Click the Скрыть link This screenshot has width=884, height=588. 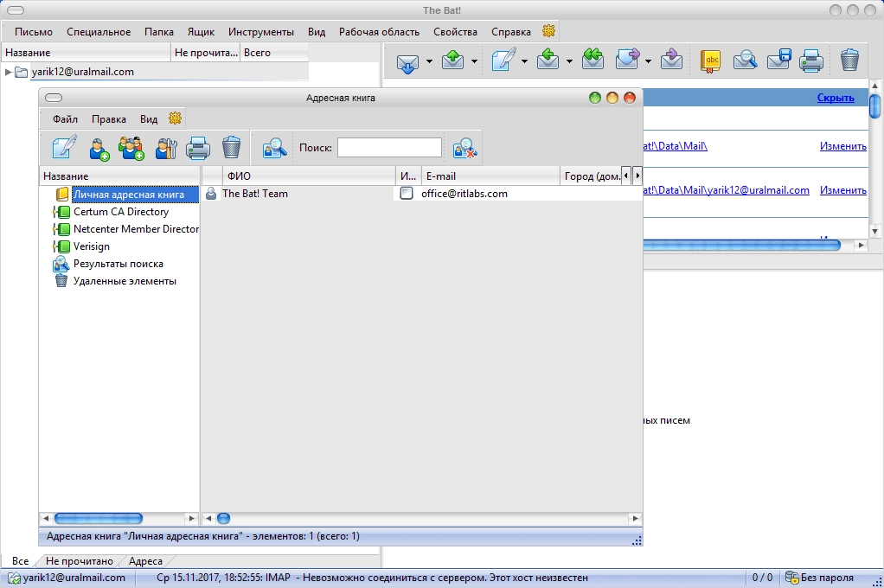click(x=836, y=98)
